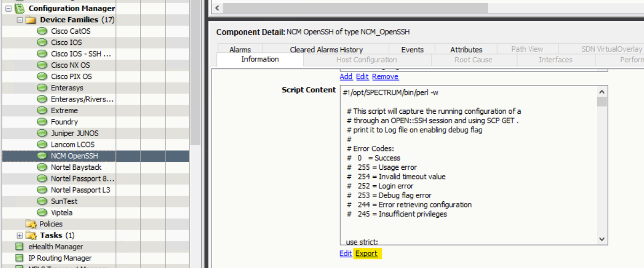
Task: Select the Viptela tree entry
Action: [61, 212]
